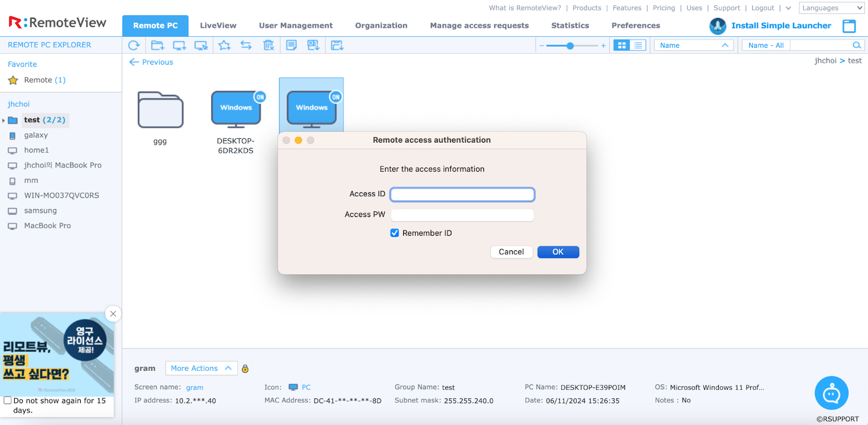Click the refresh icon in the toolbar
868x425 pixels.
pyautogui.click(x=134, y=46)
